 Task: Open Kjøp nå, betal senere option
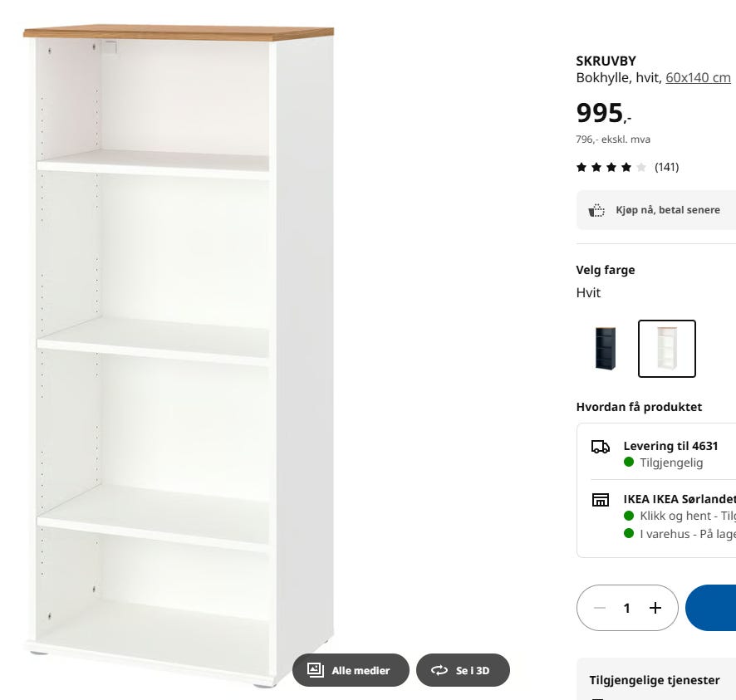(656, 210)
